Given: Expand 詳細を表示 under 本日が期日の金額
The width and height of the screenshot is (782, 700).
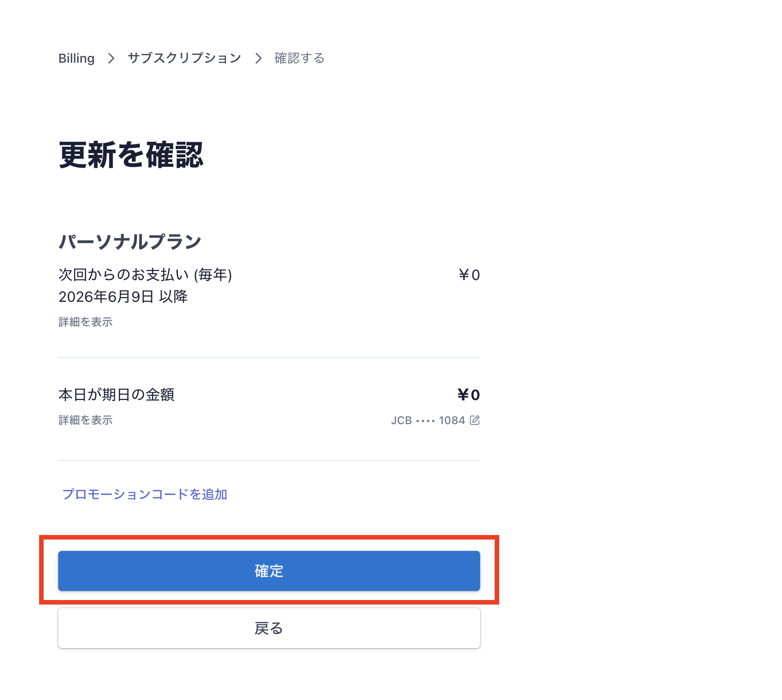Looking at the screenshot, I should tap(85, 420).
